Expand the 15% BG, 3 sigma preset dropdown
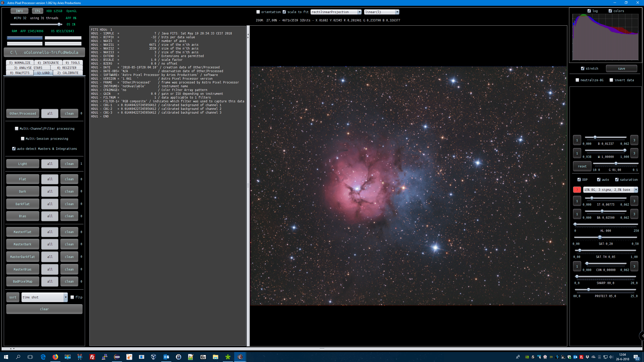 [636, 190]
